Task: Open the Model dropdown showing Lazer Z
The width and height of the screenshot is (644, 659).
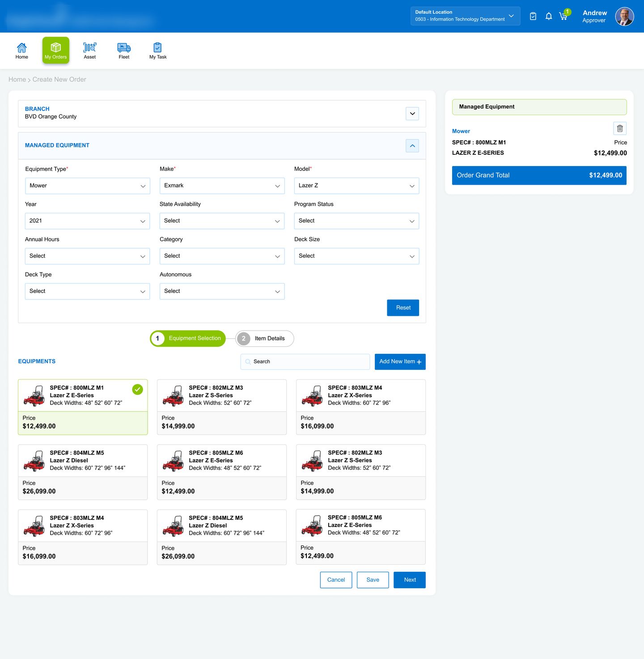Action: (x=357, y=186)
